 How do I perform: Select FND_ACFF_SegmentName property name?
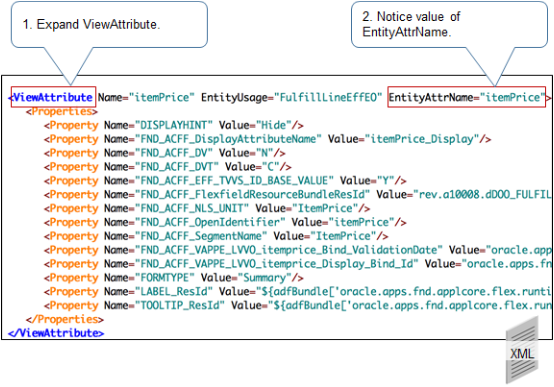[x=201, y=236]
